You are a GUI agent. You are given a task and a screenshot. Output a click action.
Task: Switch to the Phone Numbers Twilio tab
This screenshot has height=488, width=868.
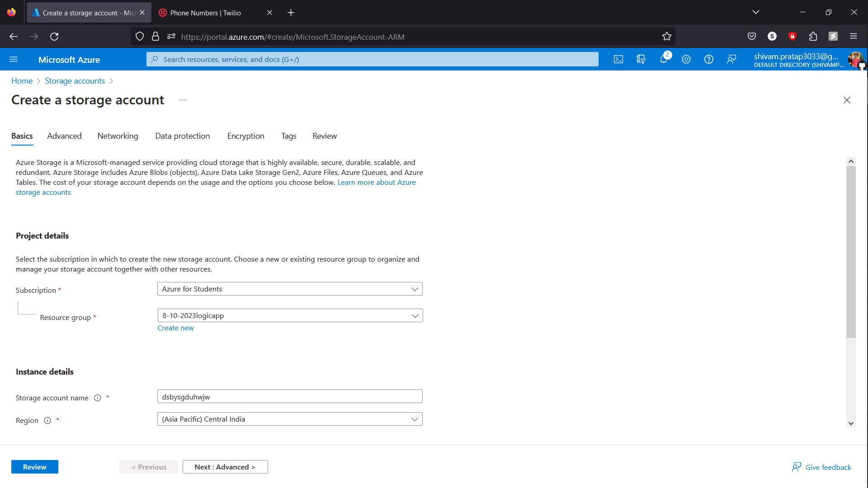(x=206, y=13)
